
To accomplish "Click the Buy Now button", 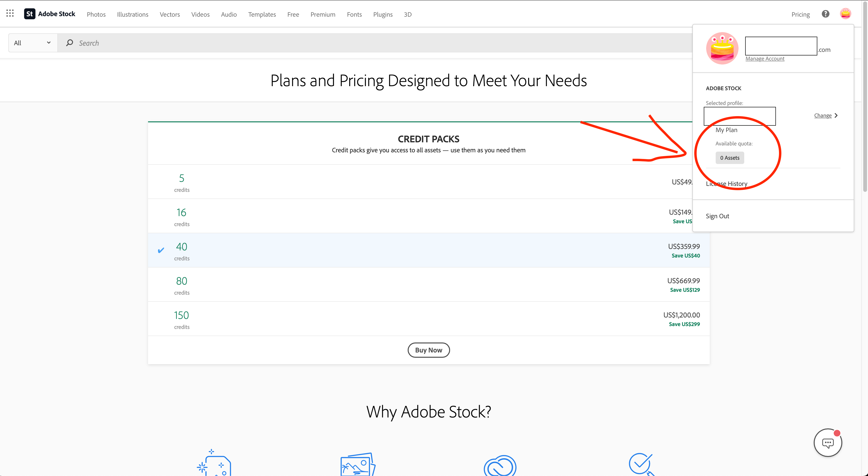I will tap(428, 350).
